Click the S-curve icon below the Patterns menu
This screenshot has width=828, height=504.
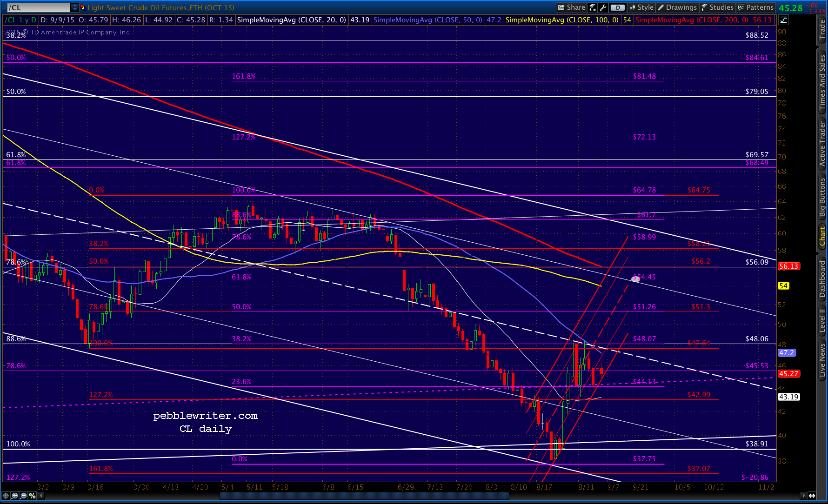[784, 20]
